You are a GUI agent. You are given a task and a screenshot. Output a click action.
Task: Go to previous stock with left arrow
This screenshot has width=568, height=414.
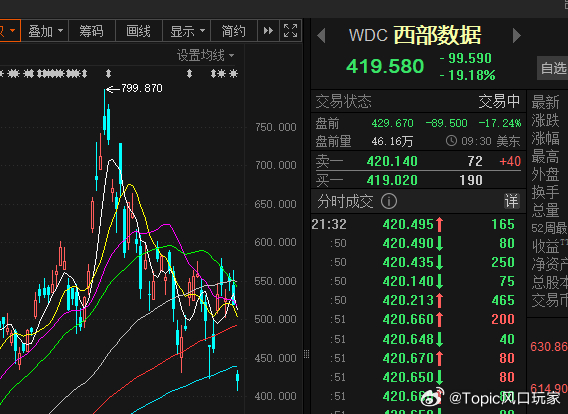(x=321, y=36)
